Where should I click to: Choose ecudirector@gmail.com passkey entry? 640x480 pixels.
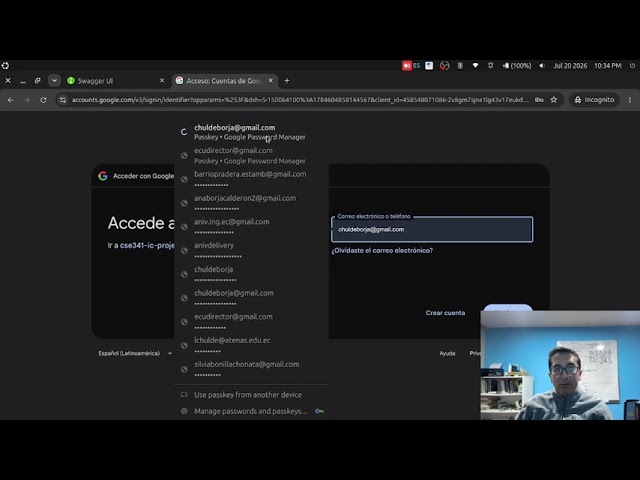click(251, 156)
